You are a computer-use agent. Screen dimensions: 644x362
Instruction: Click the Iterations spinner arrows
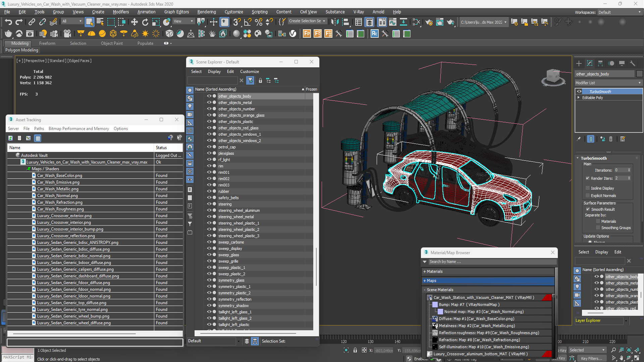click(629, 170)
